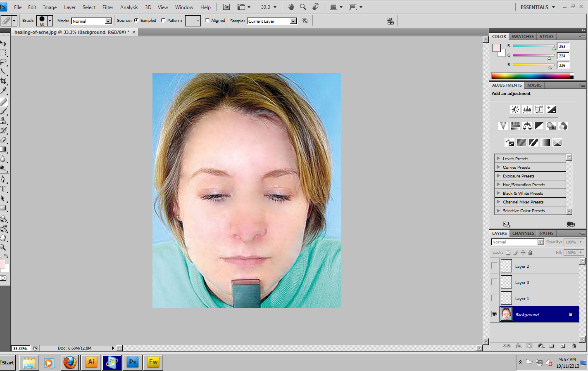Hide the Background layer via its eye icon
This screenshot has height=371, width=588.
pos(494,314)
